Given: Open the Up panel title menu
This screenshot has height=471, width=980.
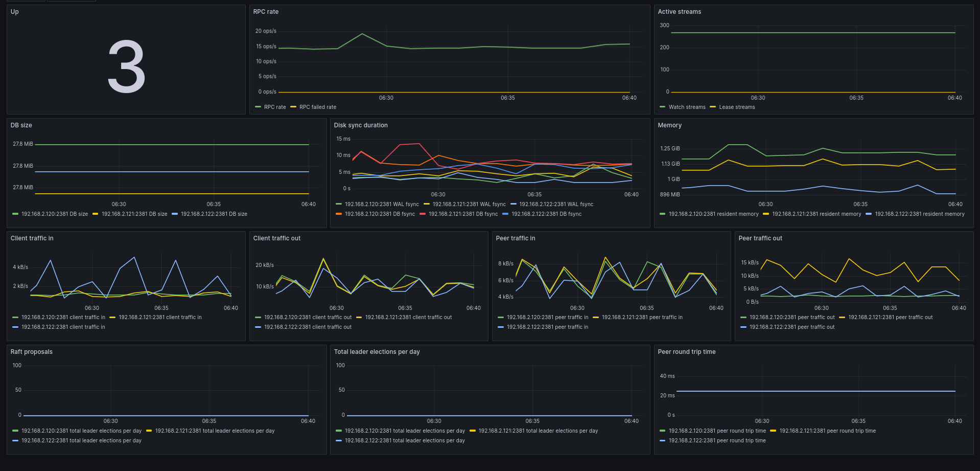Looking at the screenshot, I should 14,11.
